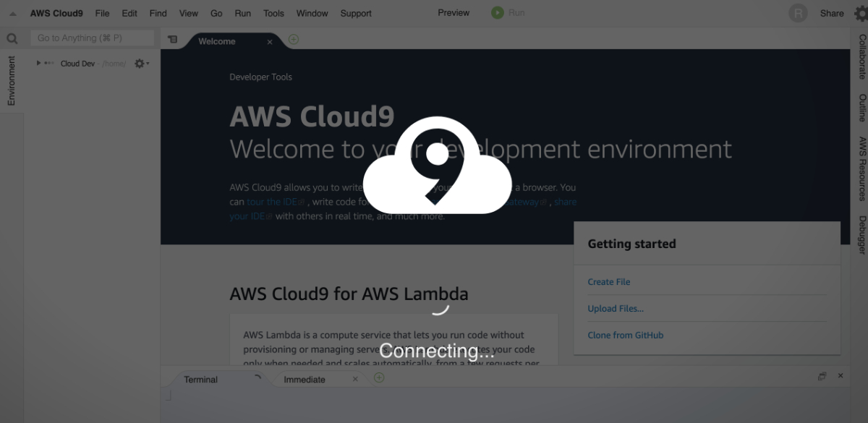Viewport: 868px width, 423px height.
Task: Click the Share button
Action: coord(832,13)
